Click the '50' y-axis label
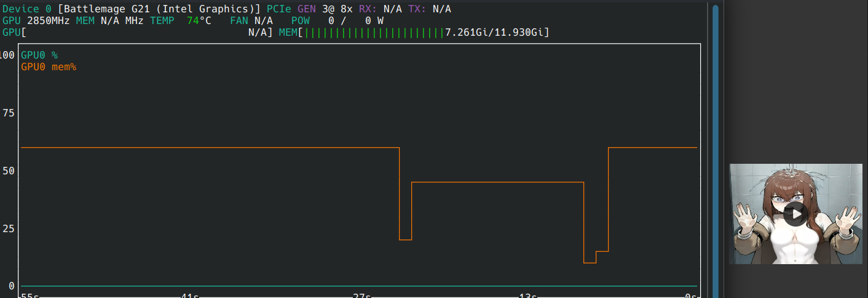The image size is (868, 298). (9, 171)
